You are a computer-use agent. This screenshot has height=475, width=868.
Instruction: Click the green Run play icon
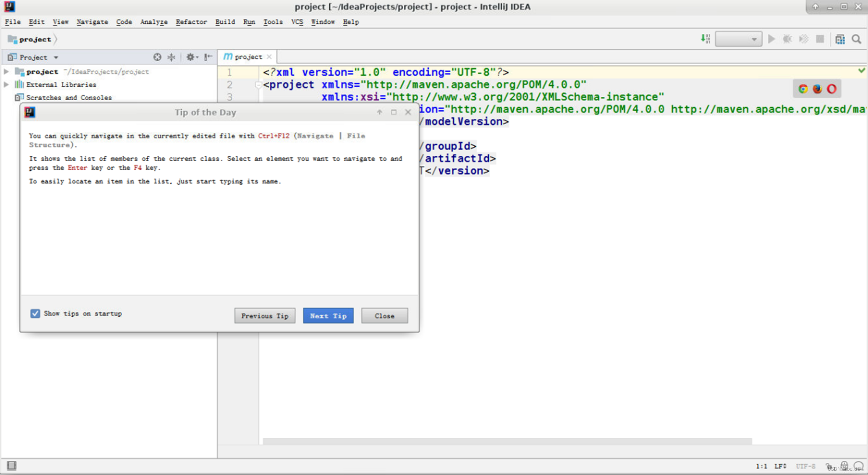click(772, 39)
